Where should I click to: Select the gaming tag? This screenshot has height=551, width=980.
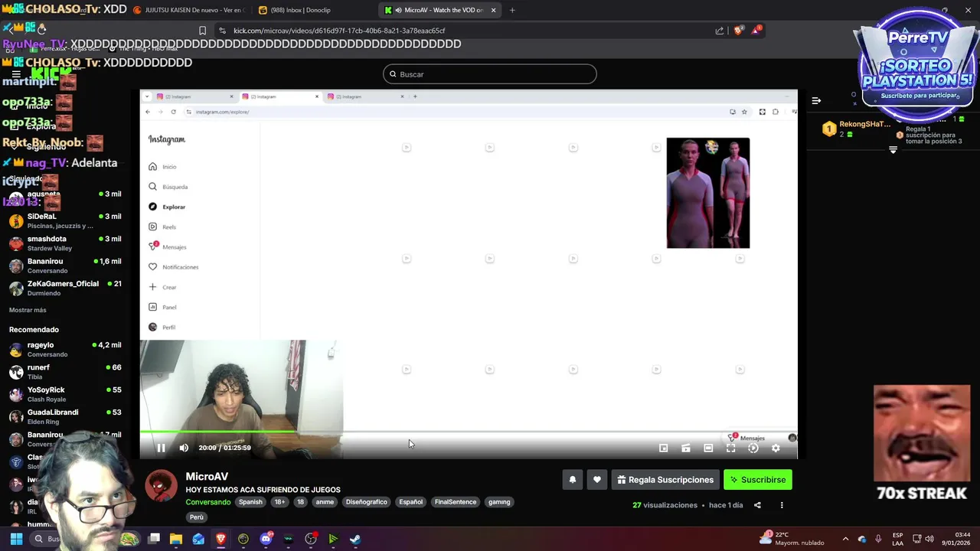coord(499,502)
